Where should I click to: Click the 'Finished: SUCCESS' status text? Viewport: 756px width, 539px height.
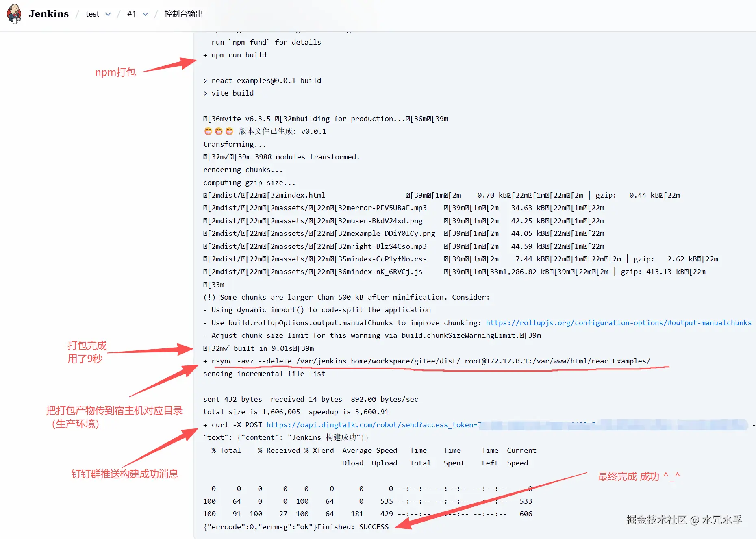(353, 527)
